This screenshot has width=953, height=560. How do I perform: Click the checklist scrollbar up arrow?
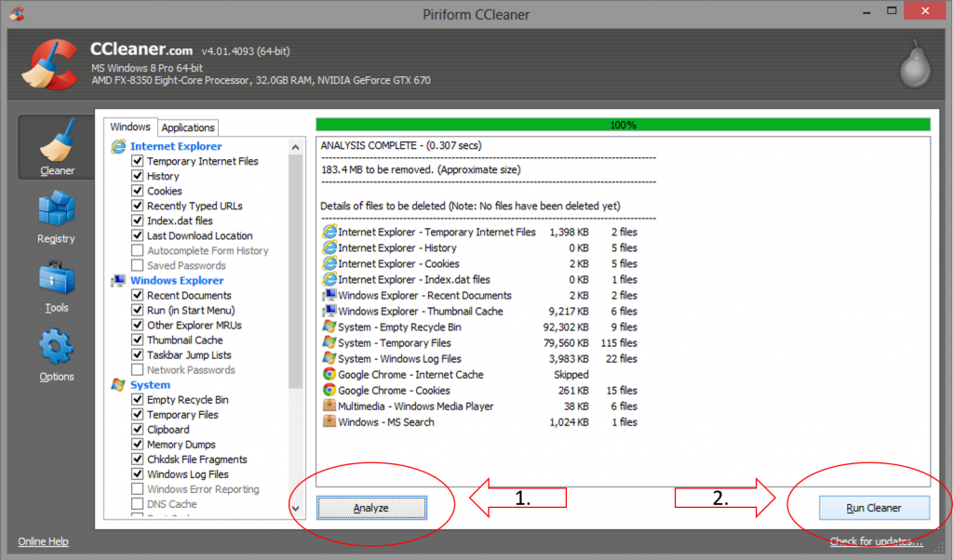(295, 147)
